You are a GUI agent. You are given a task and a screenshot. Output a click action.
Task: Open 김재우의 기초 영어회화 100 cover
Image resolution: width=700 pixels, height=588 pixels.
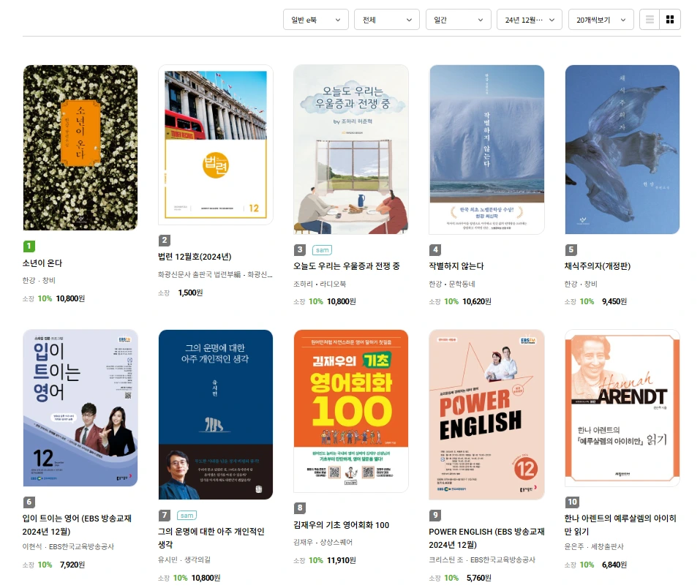[x=351, y=411]
